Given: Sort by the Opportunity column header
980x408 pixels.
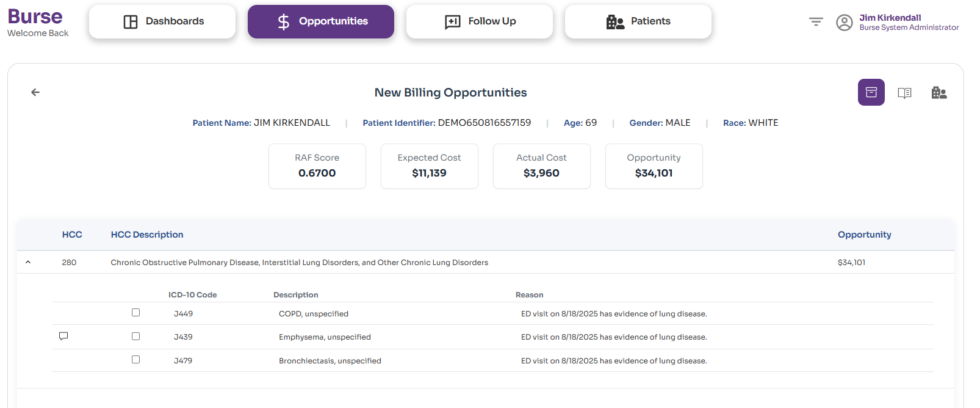Looking at the screenshot, I should [x=864, y=235].
